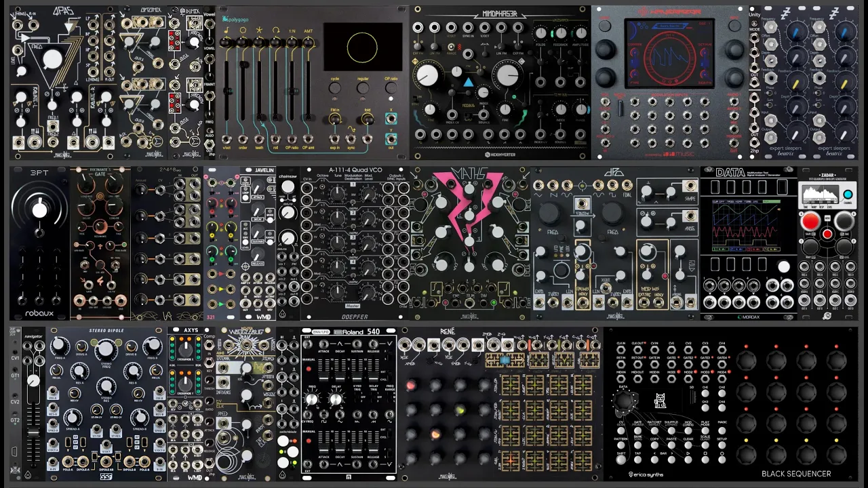Click the DELAY knob on Roland 540

(x=336, y=399)
